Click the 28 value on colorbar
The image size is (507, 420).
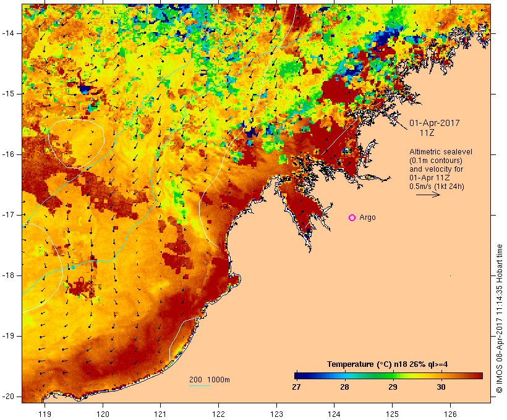pos(344,387)
